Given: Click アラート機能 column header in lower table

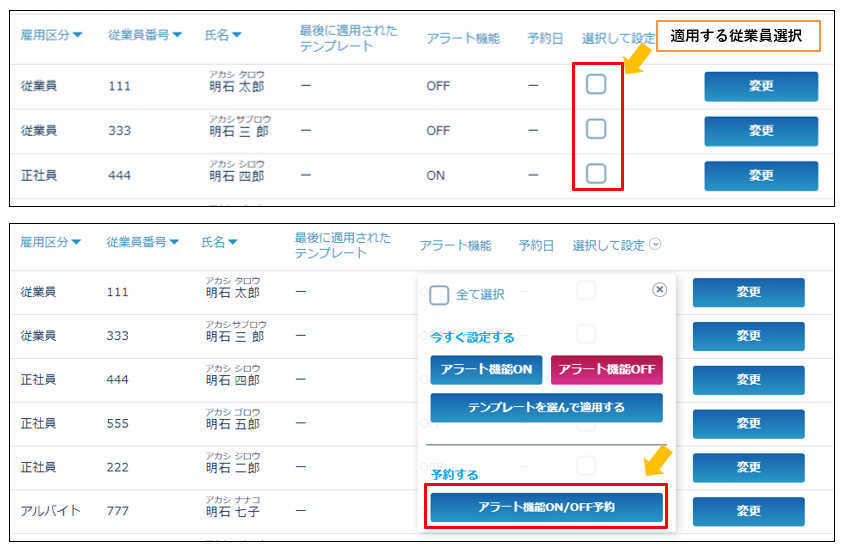Looking at the screenshot, I should (x=455, y=245).
